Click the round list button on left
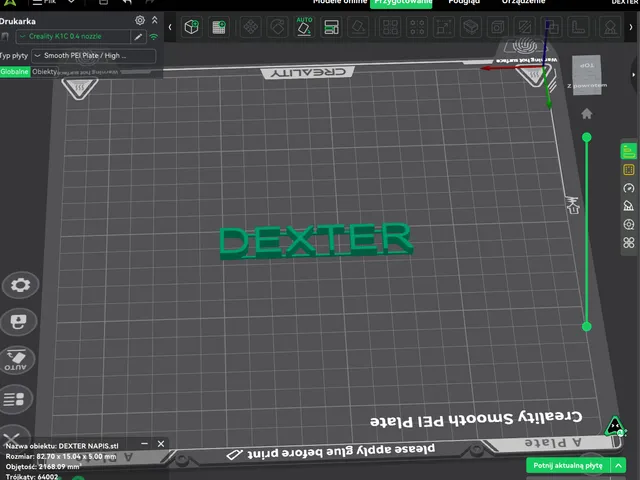The height and width of the screenshot is (480, 640). [x=16, y=399]
